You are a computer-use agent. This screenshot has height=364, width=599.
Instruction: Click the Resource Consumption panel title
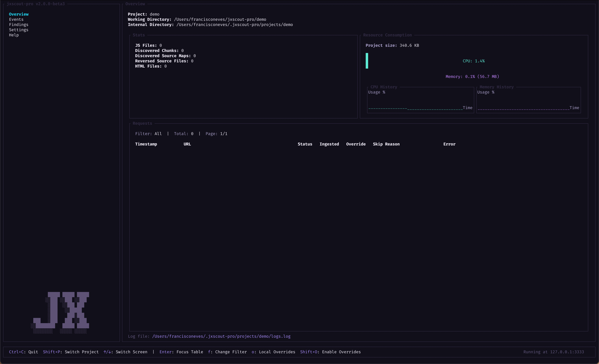(388, 35)
